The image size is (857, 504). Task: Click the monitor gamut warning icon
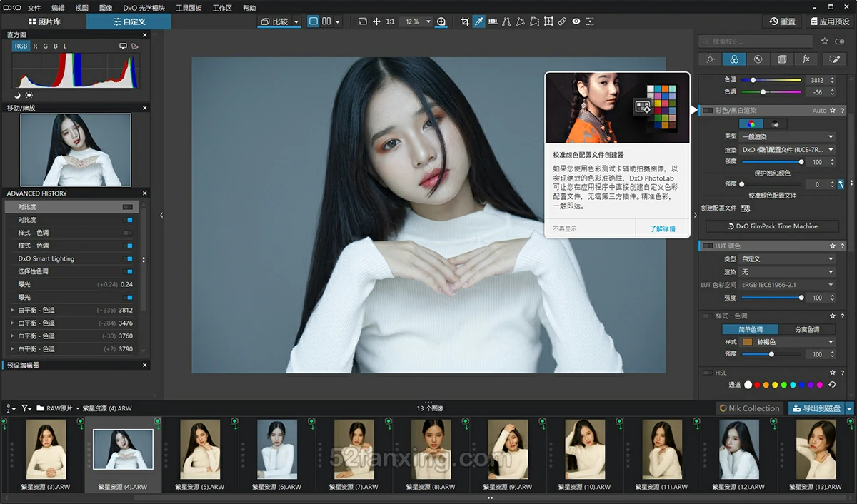tap(123, 46)
